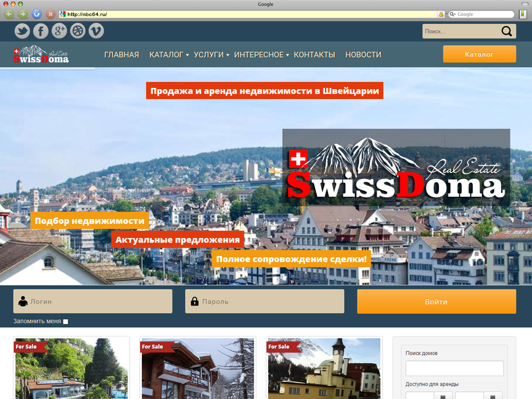Open calendar icon for first rental date
The width and height of the screenshot is (532, 399).
click(x=443, y=396)
